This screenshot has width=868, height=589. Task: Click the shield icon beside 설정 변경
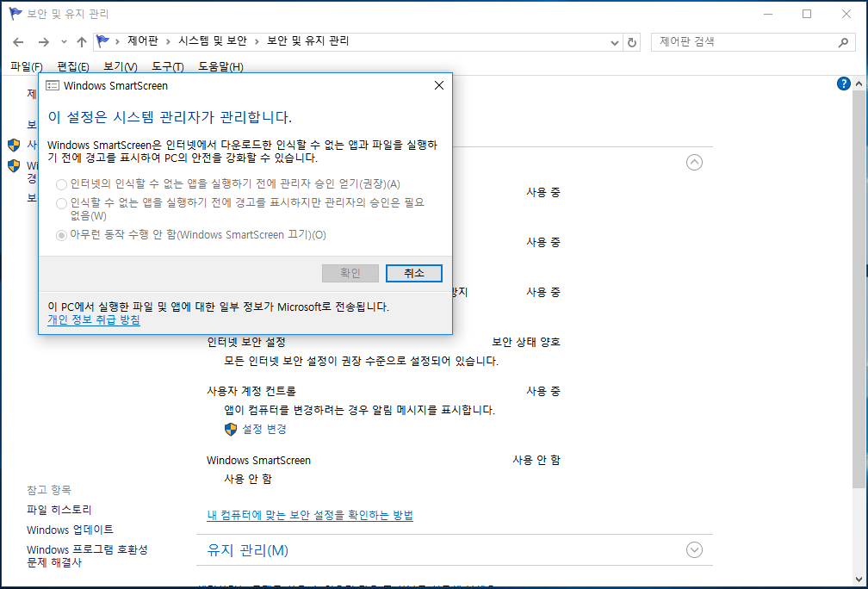tap(231, 429)
